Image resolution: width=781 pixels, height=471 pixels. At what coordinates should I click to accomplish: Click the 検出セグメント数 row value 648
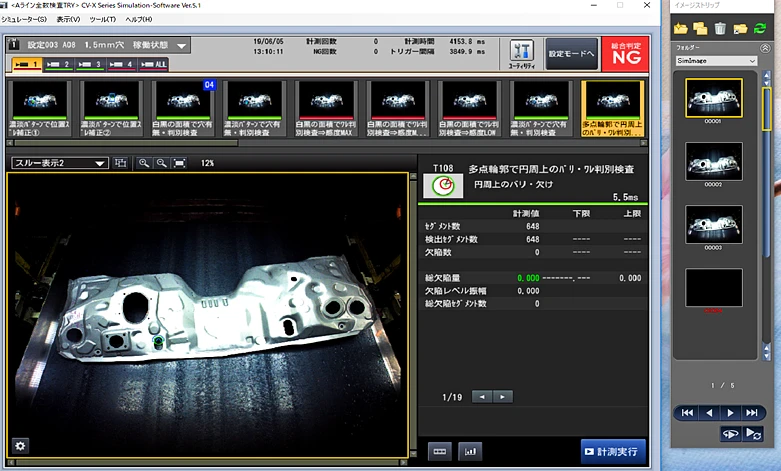(532, 239)
